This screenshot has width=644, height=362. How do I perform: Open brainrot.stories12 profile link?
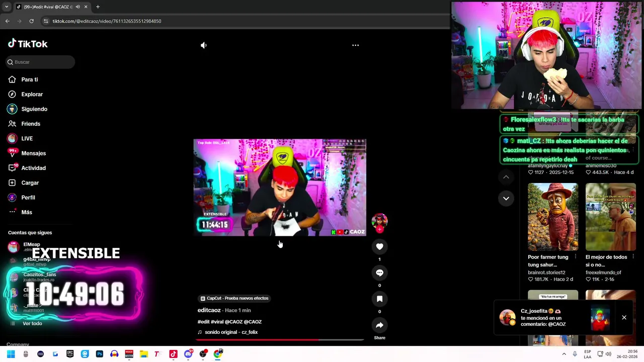(x=546, y=273)
